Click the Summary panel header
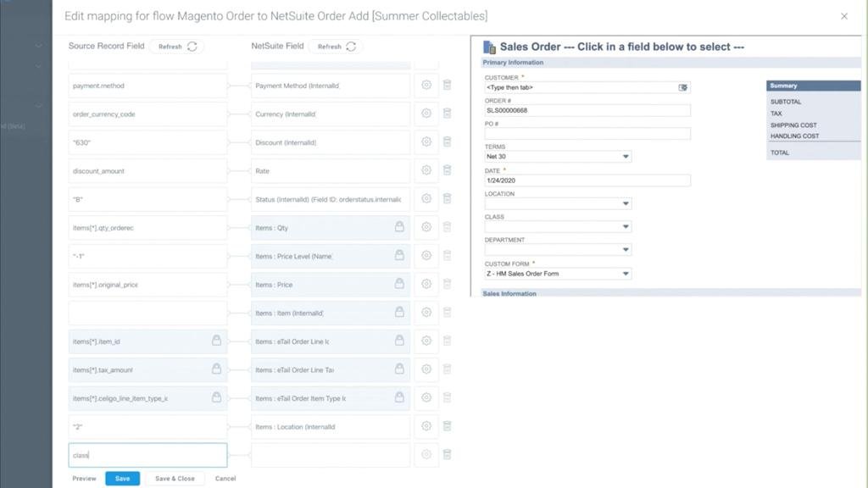This screenshot has width=868, height=488. click(x=813, y=86)
